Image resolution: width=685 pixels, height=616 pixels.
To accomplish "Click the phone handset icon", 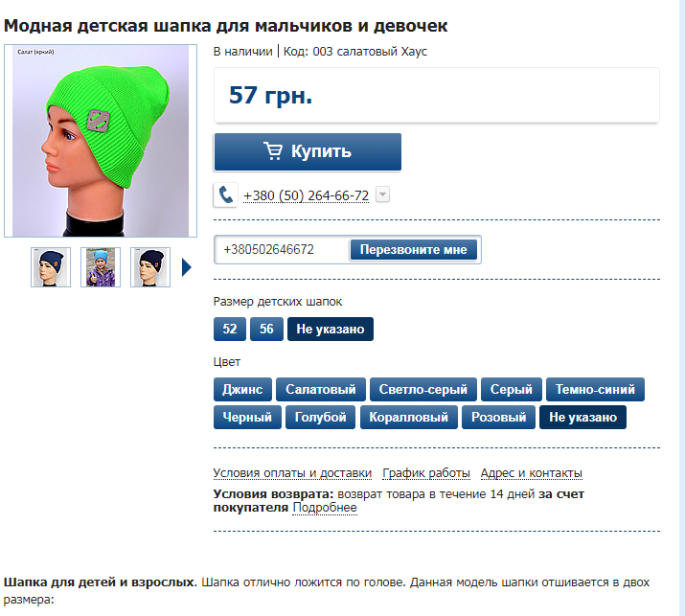I will coord(225,194).
